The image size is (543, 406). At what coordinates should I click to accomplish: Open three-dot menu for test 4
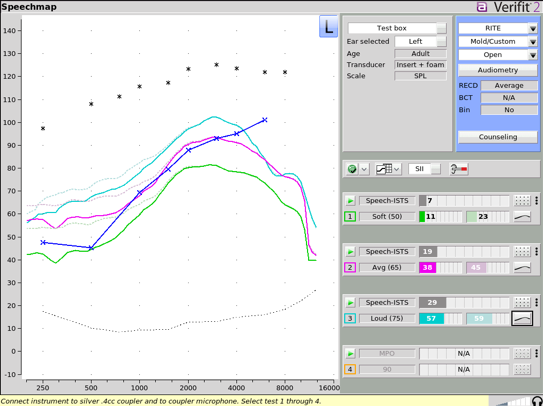click(x=536, y=353)
